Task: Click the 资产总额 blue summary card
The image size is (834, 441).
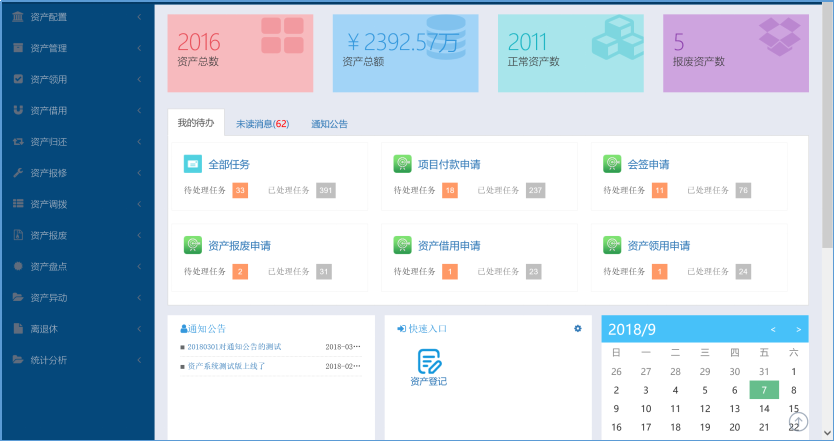Action: coord(405,53)
